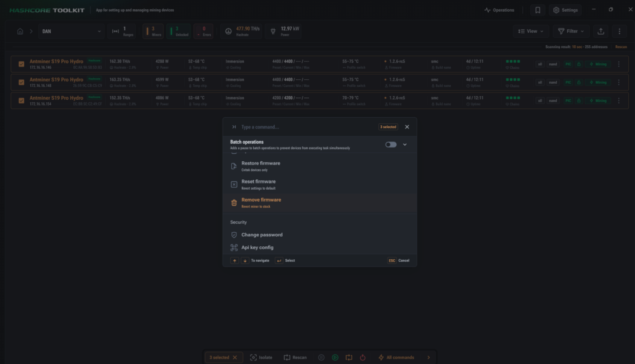Click the lock icon on 172.16.16.154 row
635x364 pixels.
coord(579,100)
